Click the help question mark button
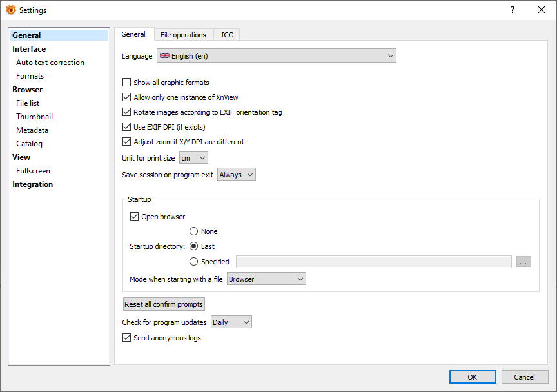Image resolution: width=557 pixels, height=392 pixels. (513, 10)
